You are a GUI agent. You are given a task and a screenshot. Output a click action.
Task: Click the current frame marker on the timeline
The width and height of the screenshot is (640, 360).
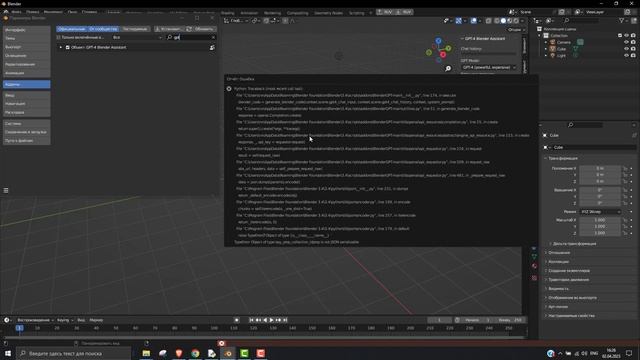point(19,328)
